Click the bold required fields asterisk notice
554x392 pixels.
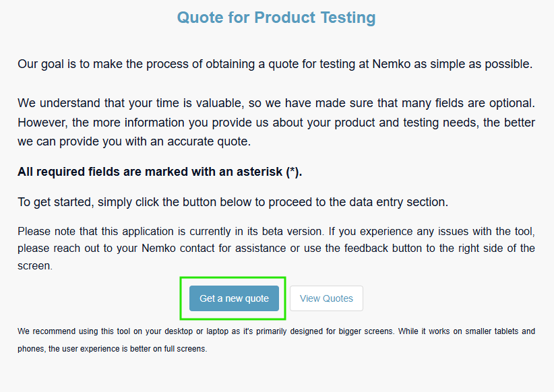[160, 172]
